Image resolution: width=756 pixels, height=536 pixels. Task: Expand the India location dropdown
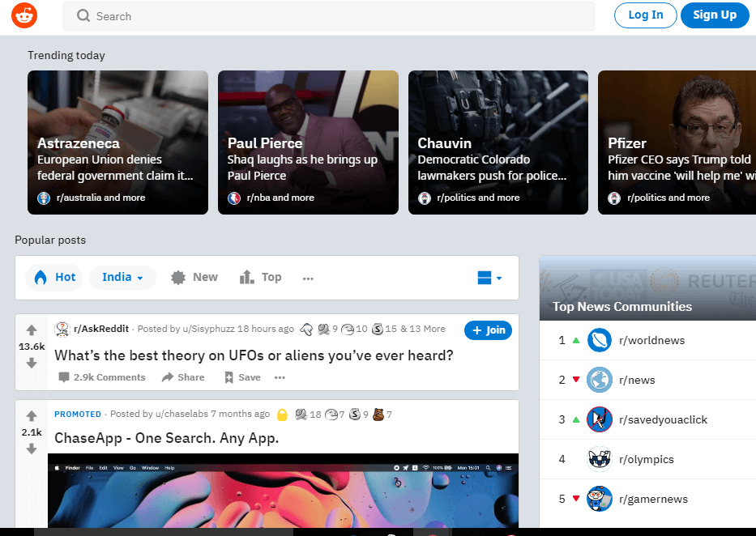(x=122, y=277)
